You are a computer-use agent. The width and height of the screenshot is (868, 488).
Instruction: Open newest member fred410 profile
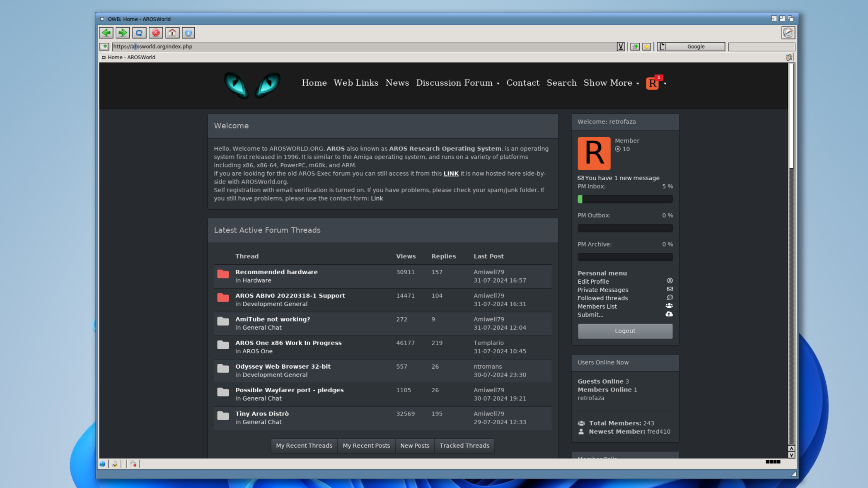(658, 431)
